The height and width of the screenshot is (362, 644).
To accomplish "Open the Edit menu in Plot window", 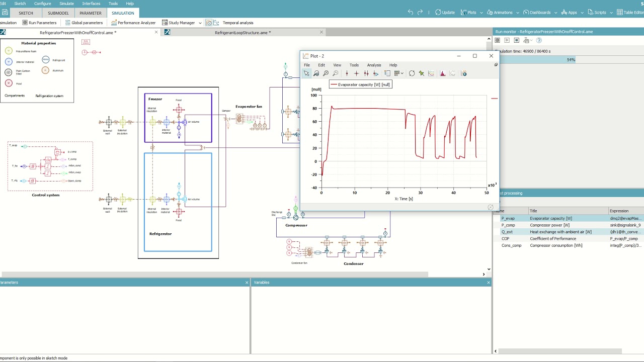I will 321,65.
